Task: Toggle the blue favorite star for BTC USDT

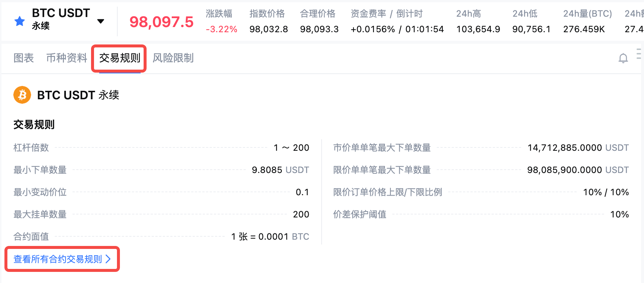Action: pyautogui.click(x=20, y=21)
